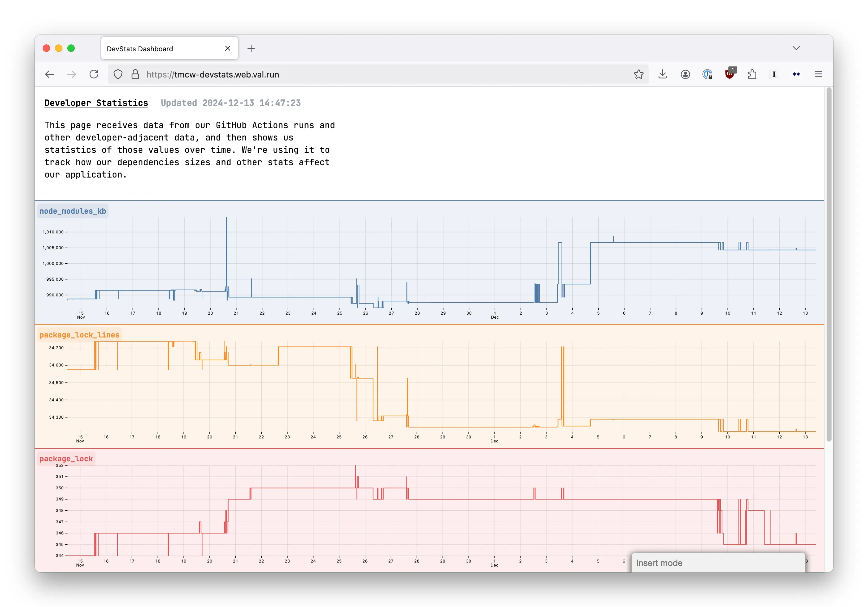Open the hamburger application menu
Image resolution: width=868 pixels, height=607 pixels.
pos(819,74)
